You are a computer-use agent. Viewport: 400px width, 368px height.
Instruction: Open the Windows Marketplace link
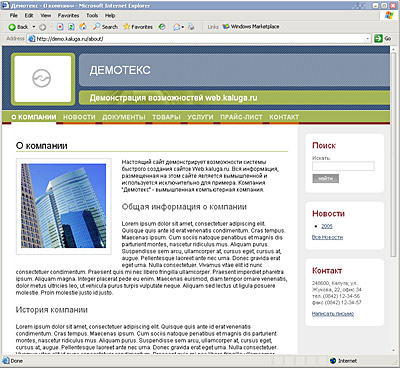251,27
